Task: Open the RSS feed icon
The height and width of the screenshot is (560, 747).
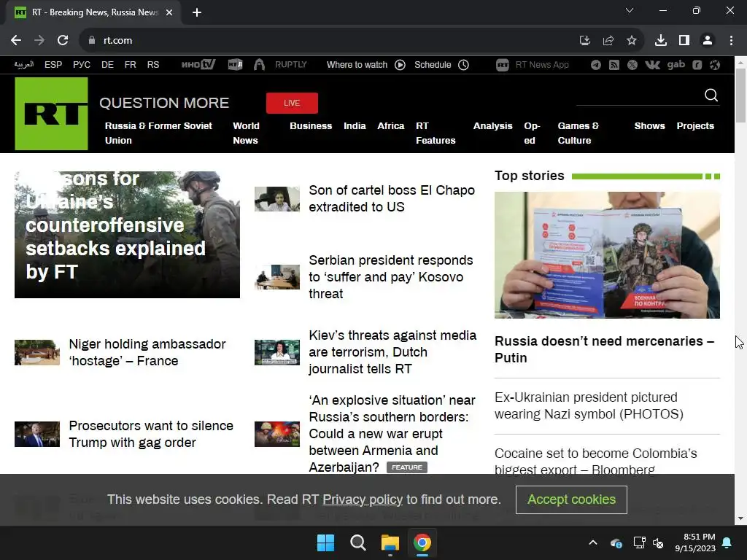Action: point(614,65)
